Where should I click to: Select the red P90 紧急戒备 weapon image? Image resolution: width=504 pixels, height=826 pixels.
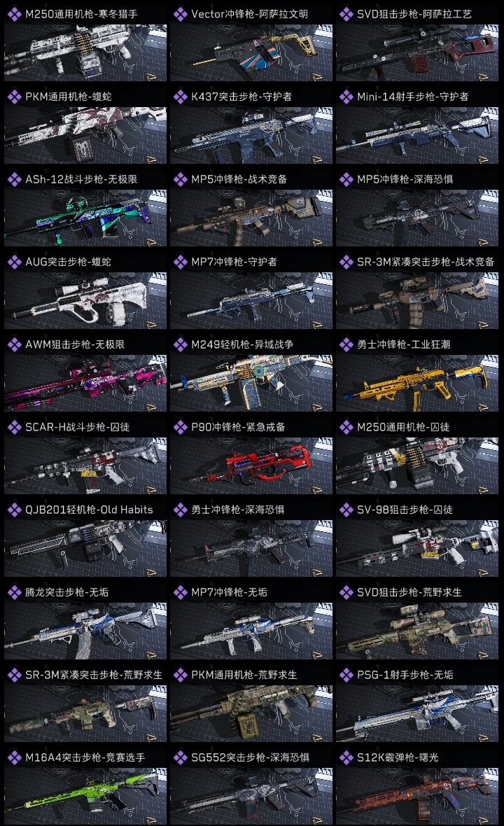point(251,465)
